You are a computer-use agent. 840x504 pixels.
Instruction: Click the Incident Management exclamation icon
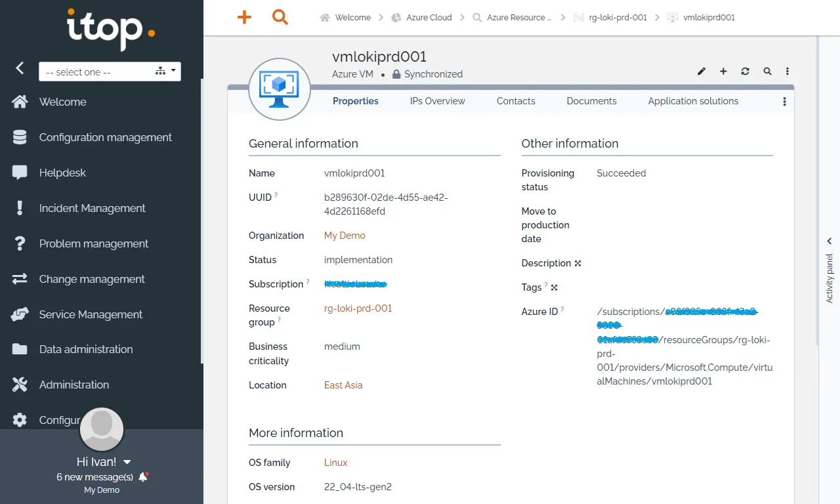(20, 208)
